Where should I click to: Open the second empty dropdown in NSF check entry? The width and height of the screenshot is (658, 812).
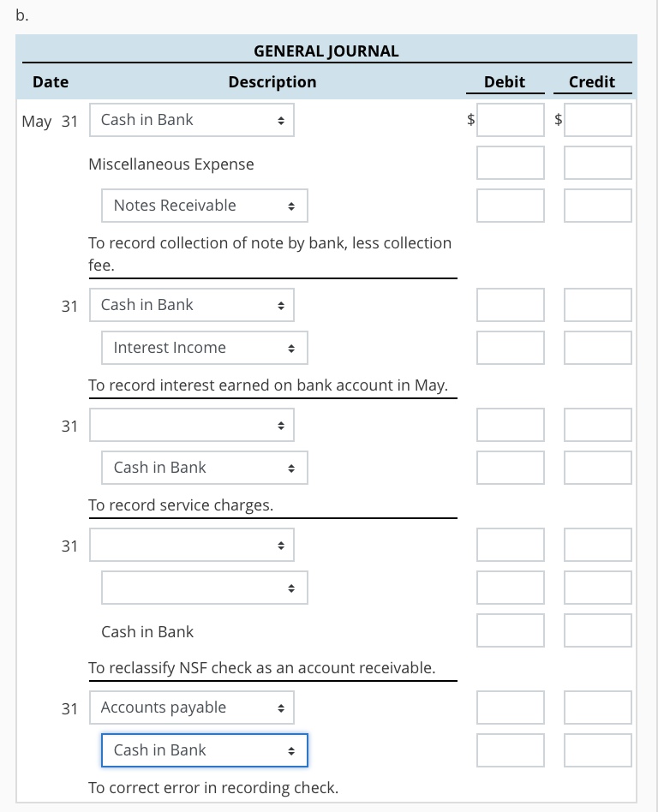[x=204, y=588]
